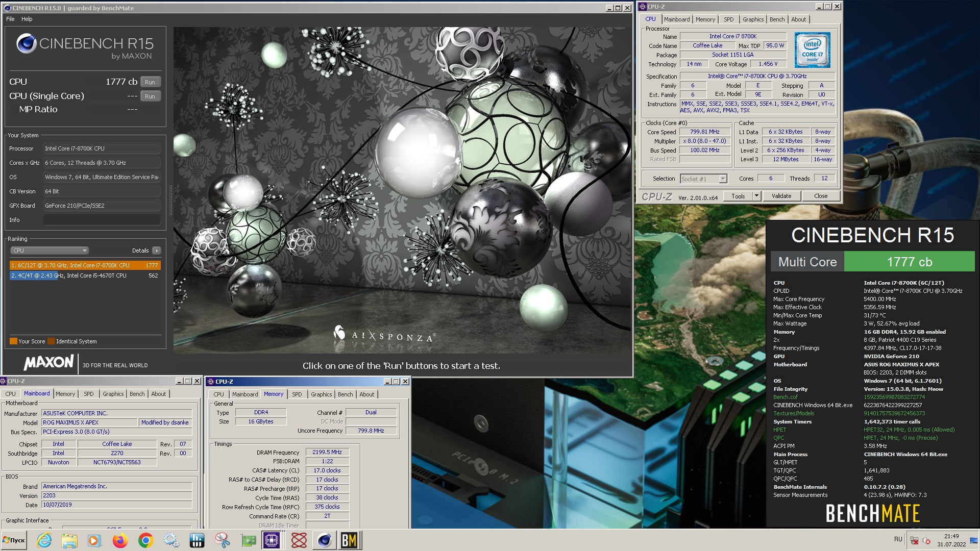The height and width of the screenshot is (551, 980).
Task: Open Windows Explorer folder icon in taskbar
Action: coord(69,540)
